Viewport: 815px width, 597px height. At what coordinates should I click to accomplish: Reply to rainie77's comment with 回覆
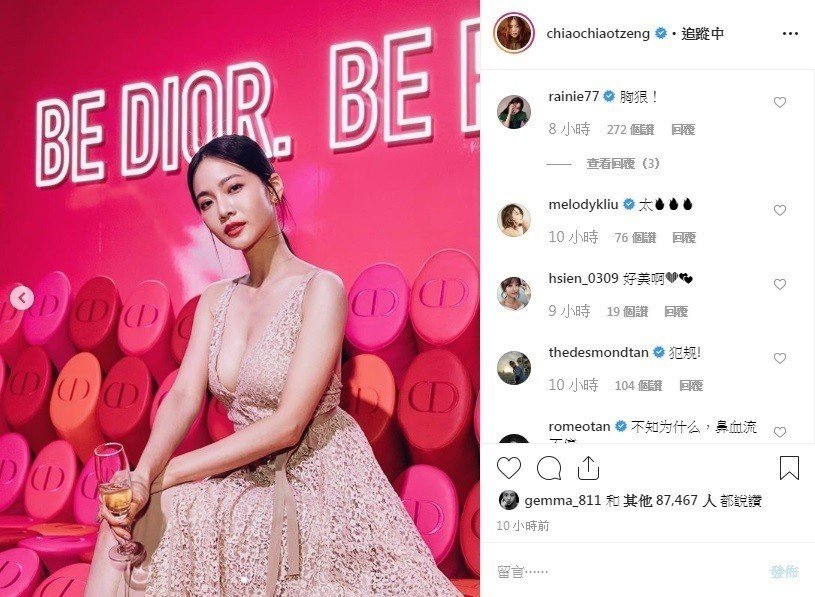683,129
